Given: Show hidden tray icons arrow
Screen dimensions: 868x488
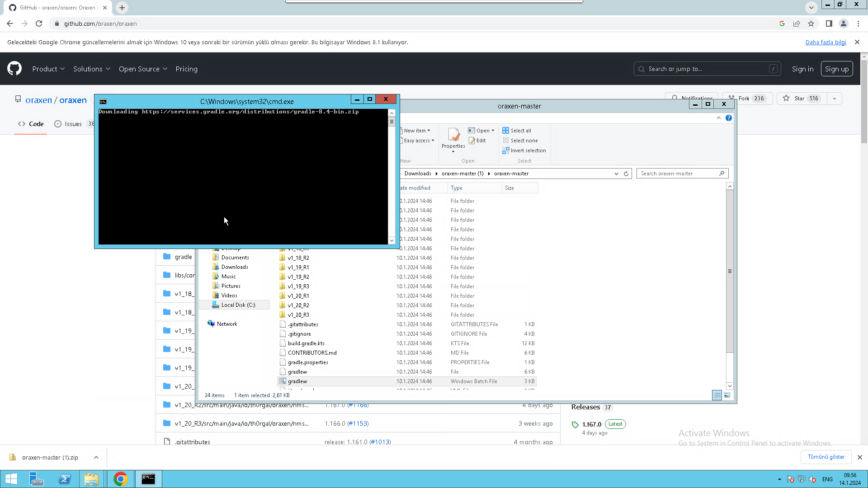Looking at the screenshot, I should pyautogui.click(x=779, y=479).
